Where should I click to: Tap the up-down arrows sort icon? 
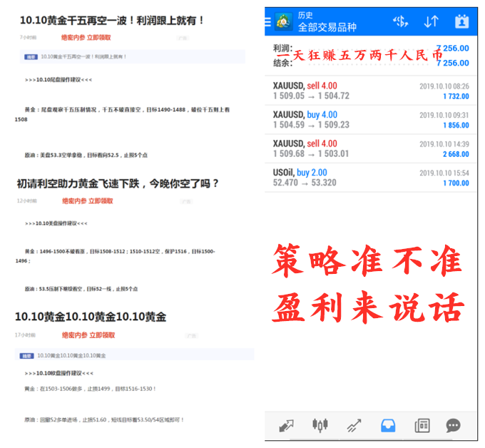[x=431, y=21]
